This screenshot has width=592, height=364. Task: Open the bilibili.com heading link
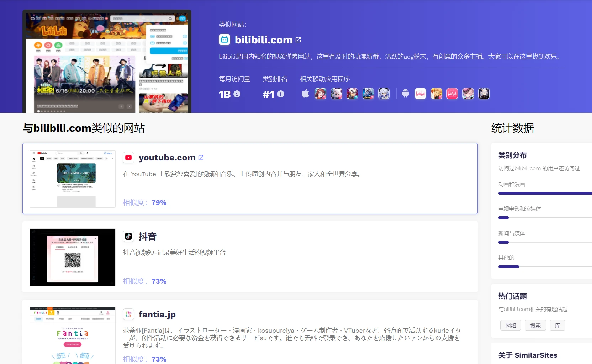click(264, 40)
